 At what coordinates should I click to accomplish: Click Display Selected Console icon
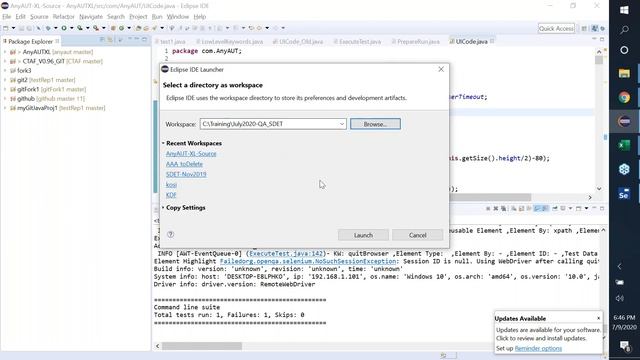tap(563, 209)
